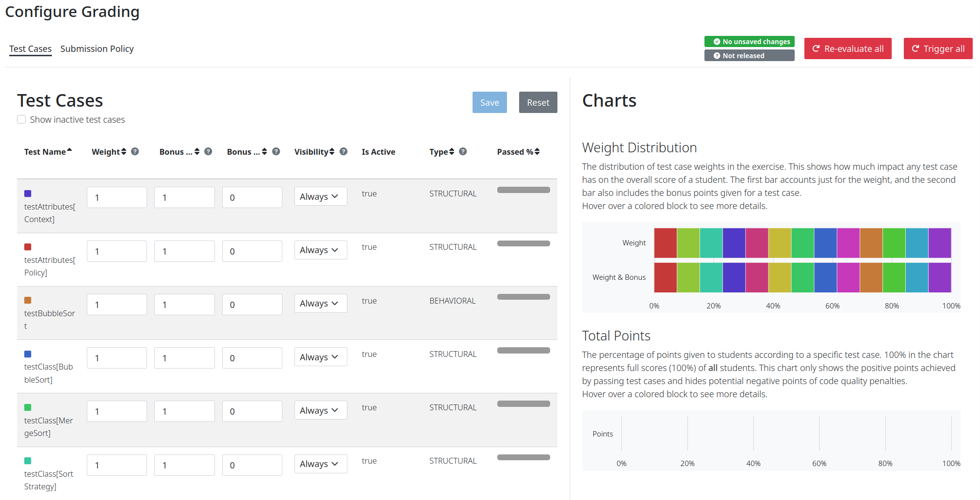Screen dimensions: 980x500
Task: Open Visibility dropdown for testClass[MergeSort]
Action: 320,410
